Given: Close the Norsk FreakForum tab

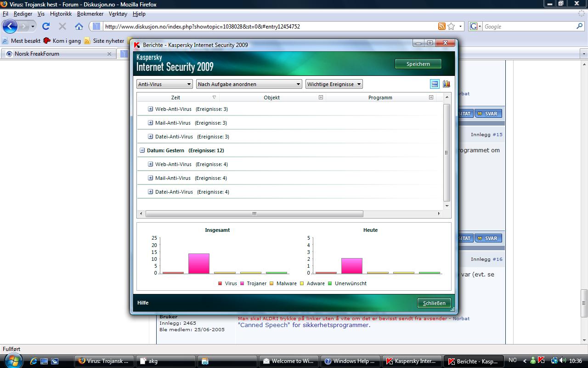Looking at the screenshot, I should point(109,54).
